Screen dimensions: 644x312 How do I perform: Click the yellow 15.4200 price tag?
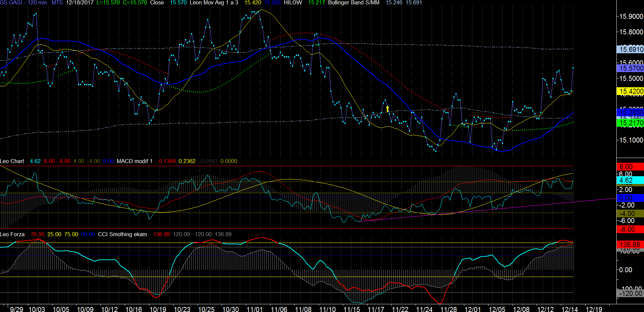630,91
